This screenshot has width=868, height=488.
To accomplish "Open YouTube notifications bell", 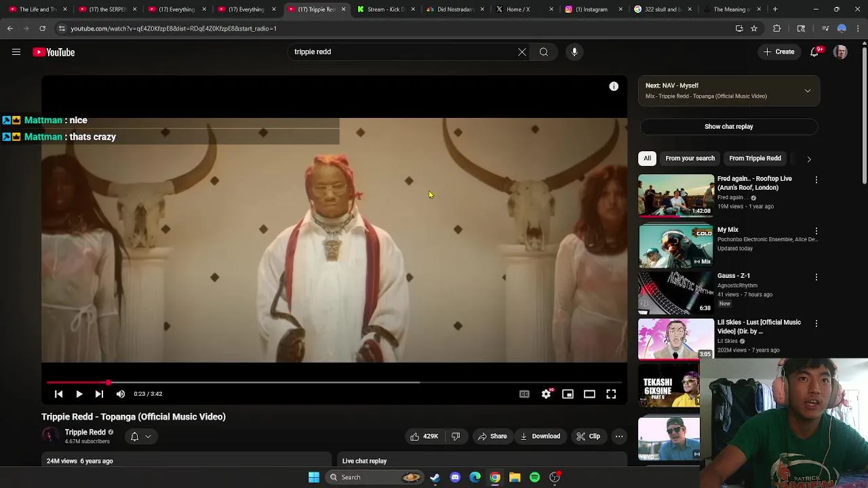I will pos(815,52).
